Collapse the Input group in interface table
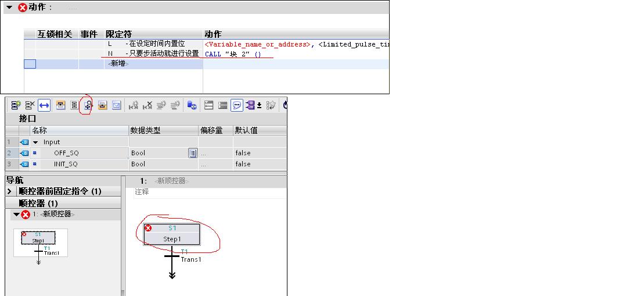The width and height of the screenshot is (644, 296). (35, 142)
